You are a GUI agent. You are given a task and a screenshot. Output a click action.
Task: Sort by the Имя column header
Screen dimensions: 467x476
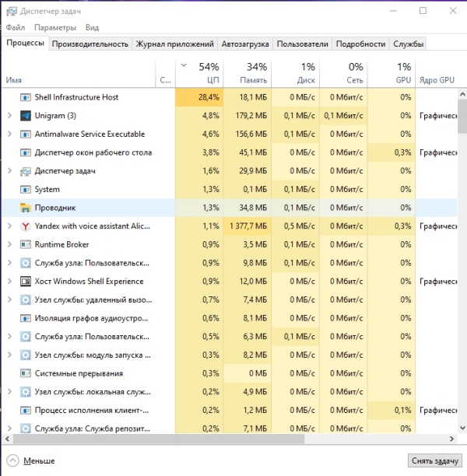click(79, 74)
